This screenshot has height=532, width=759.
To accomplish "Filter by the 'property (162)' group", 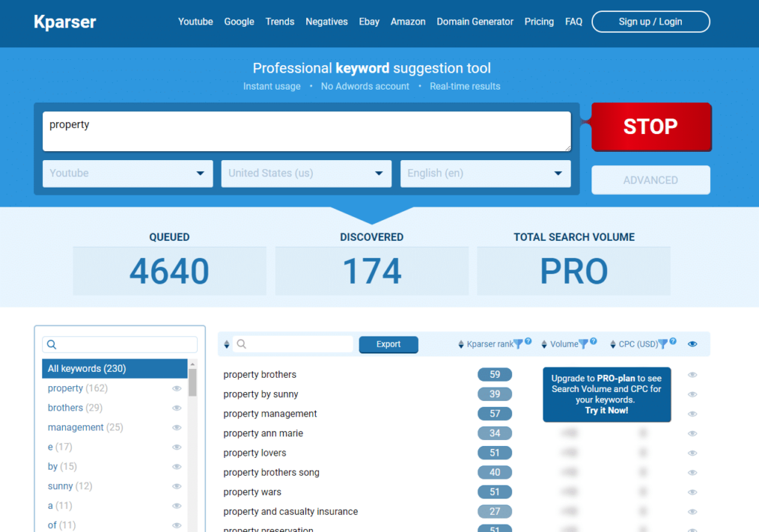I will pyautogui.click(x=77, y=388).
